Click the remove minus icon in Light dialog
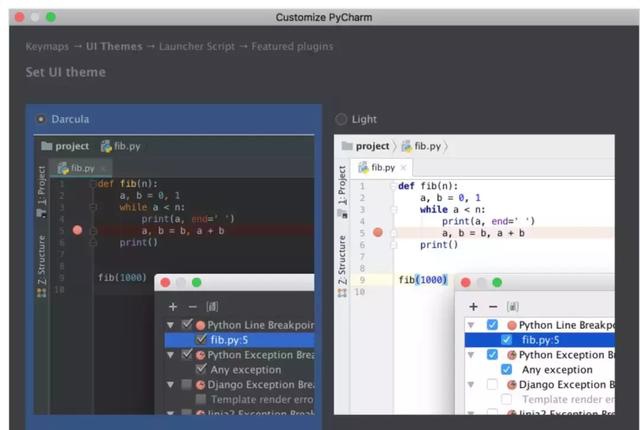Image resolution: width=640 pixels, height=430 pixels. click(493, 307)
